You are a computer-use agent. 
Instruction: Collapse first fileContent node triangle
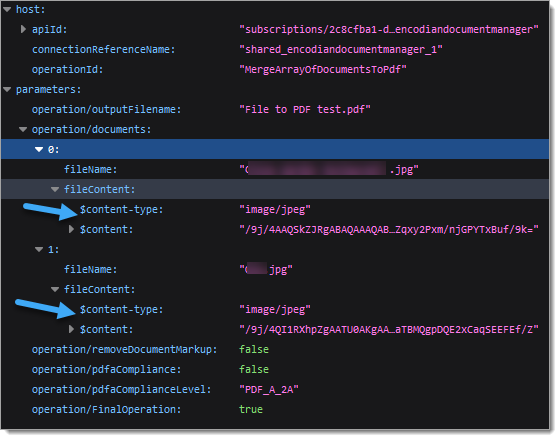tap(55, 190)
